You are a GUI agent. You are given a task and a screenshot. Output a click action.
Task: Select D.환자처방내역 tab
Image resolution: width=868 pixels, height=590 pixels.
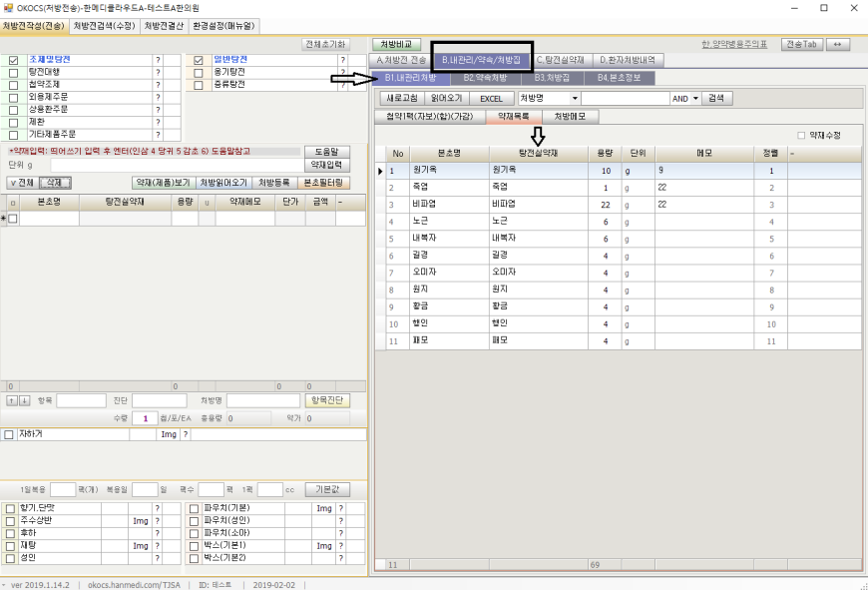pos(628,60)
